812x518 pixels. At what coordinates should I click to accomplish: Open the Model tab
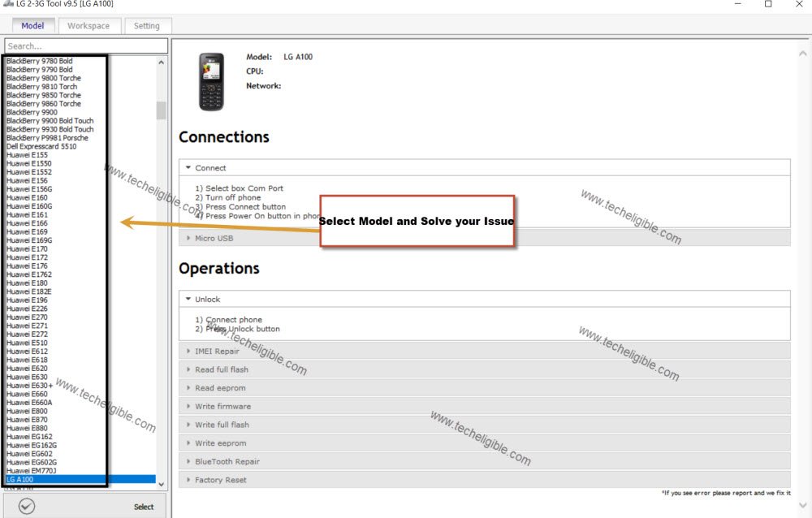pyautogui.click(x=32, y=25)
